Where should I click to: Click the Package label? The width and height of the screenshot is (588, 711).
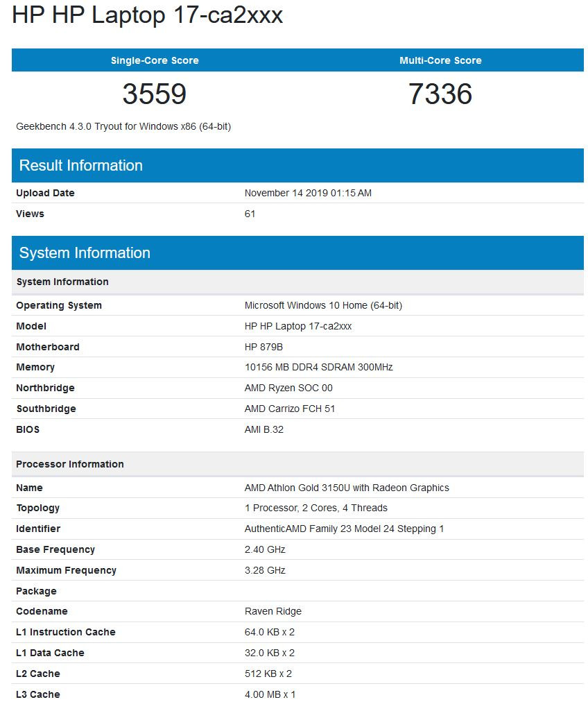(x=36, y=591)
